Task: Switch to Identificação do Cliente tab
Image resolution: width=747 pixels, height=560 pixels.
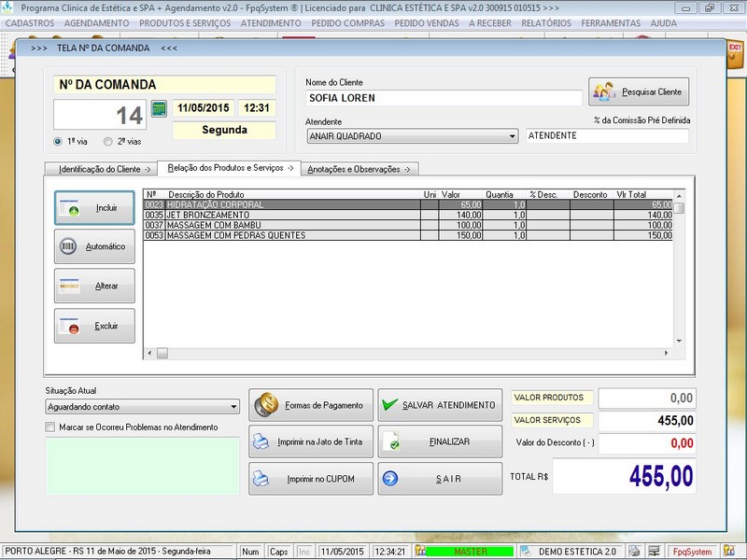Action: pyautogui.click(x=100, y=169)
